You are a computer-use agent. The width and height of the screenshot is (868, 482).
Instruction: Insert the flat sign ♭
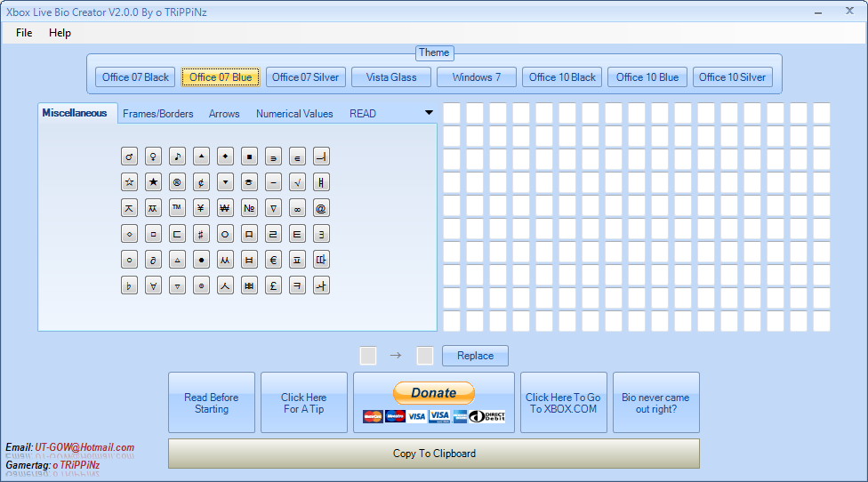129,285
